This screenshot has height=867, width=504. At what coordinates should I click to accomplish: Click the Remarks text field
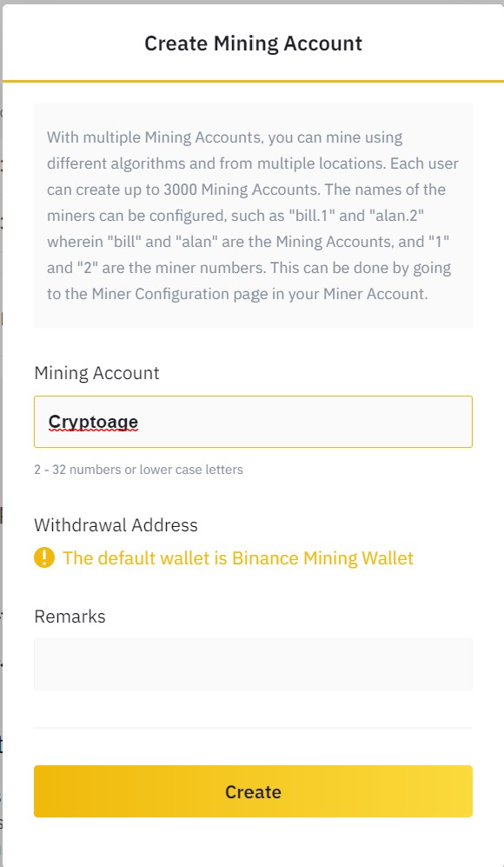253,664
